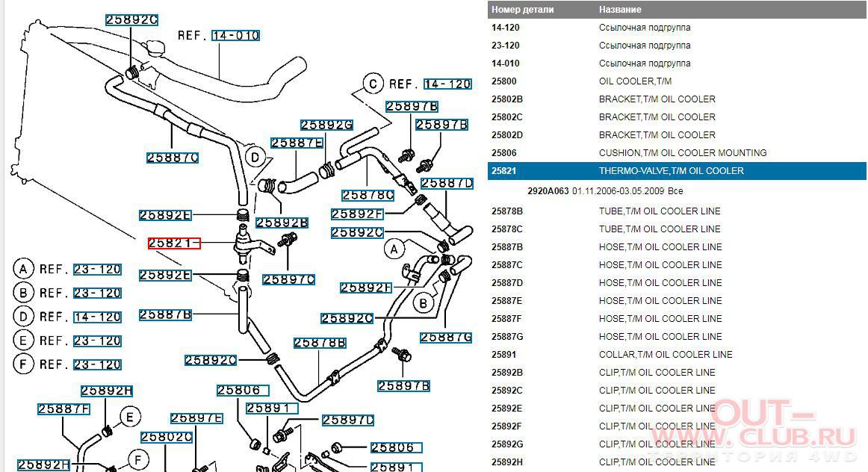This screenshot has height=472, width=868.
Task: Click the red-highlighted 25821 label in the diagram
Action: coord(174,243)
